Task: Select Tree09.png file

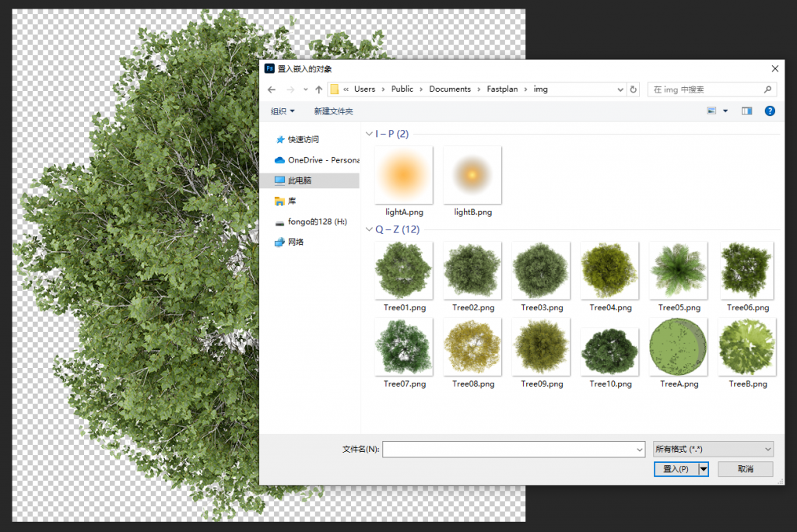Action: pos(542,353)
